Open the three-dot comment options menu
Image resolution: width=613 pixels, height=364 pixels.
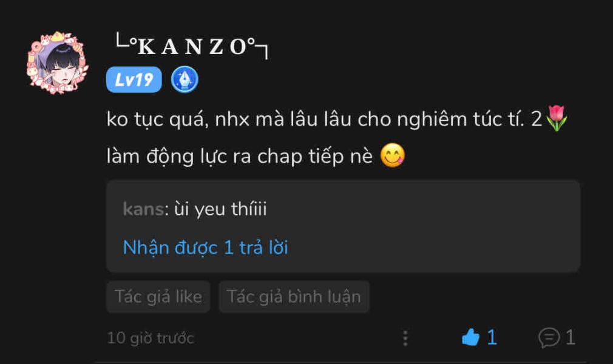(x=405, y=338)
